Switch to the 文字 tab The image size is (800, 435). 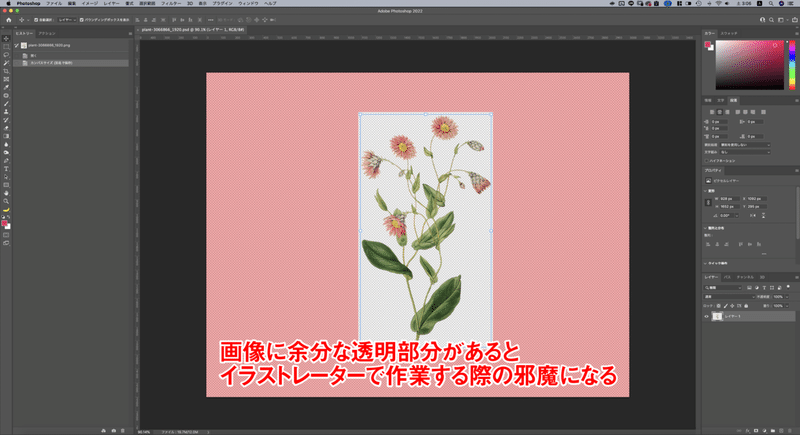click(720, 100)
